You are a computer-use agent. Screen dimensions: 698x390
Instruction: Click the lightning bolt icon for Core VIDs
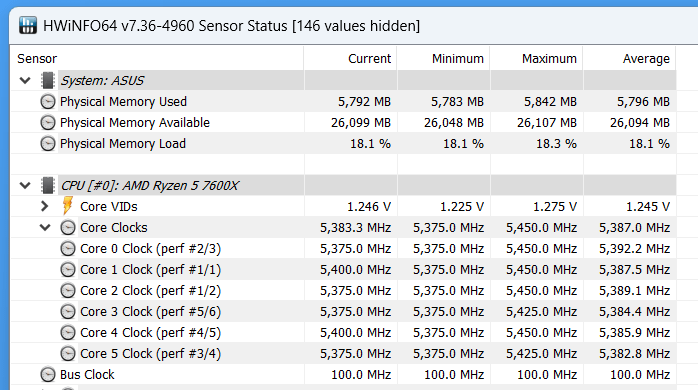point(67,206)
